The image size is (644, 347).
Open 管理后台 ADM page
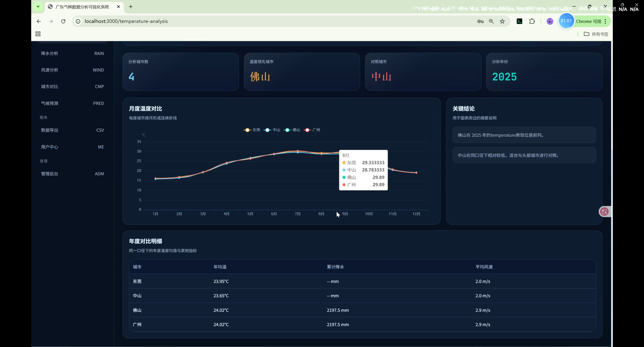[72, 174]
